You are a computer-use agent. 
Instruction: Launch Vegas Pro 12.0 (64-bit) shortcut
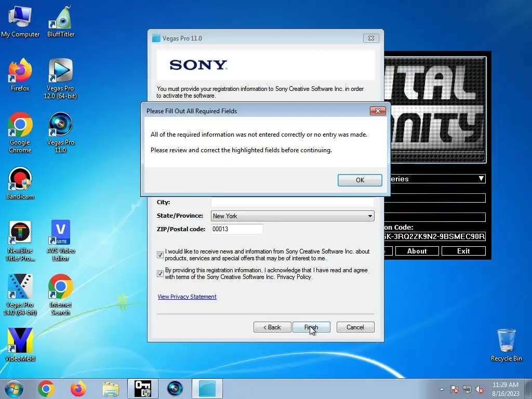click(x=60, y=78)
